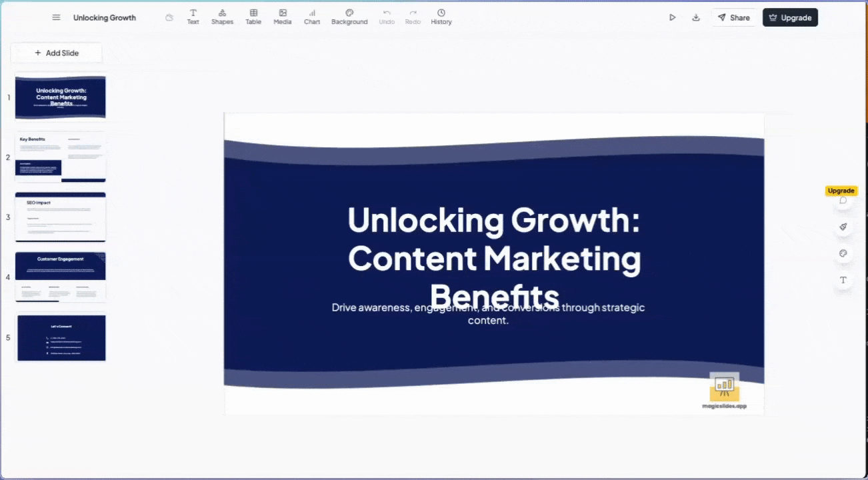Start presentation with play icon
Image resolution: width=868 pixels, height=480 pixels.
tap(673, 17)
